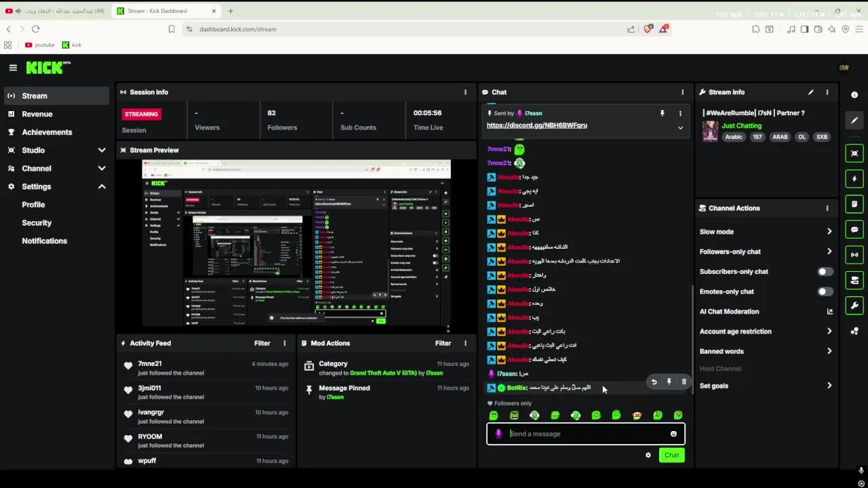Delete the BotRix message with trash icon

pos(684,382)
